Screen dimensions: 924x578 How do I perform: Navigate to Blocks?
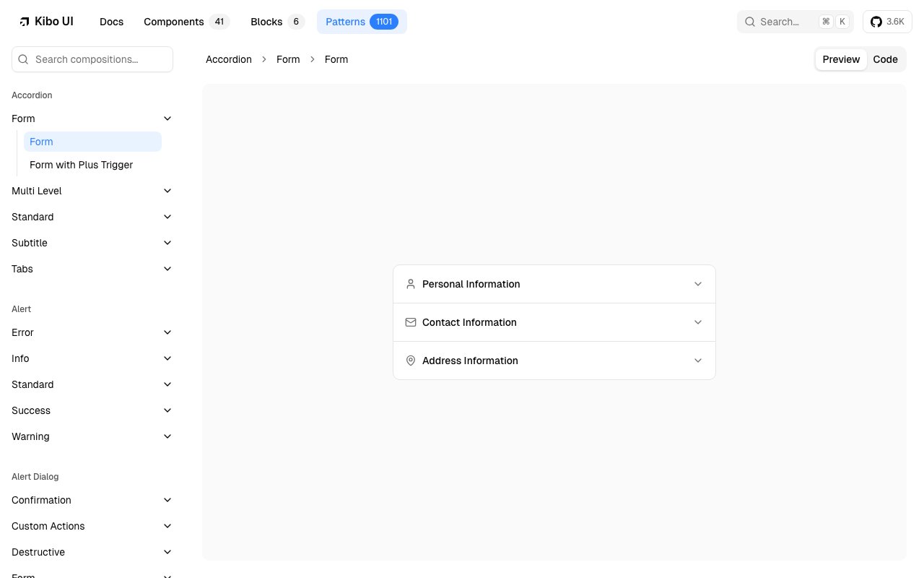click(x=266, y=22)
